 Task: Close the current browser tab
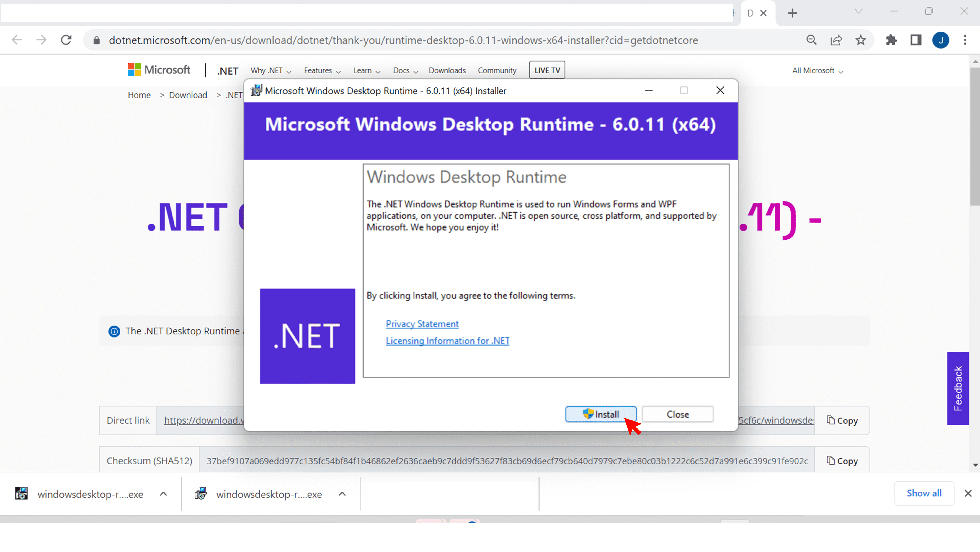pyautogui.click(x=763, y=13)
